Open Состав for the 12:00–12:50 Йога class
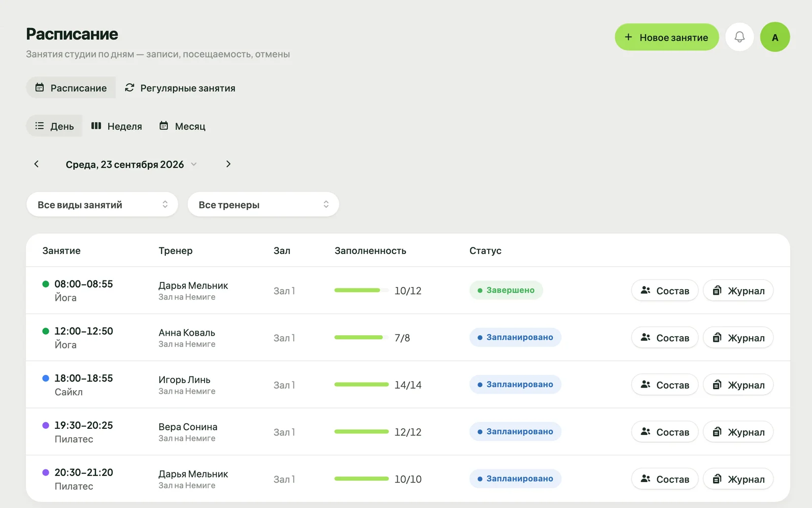 665,338
